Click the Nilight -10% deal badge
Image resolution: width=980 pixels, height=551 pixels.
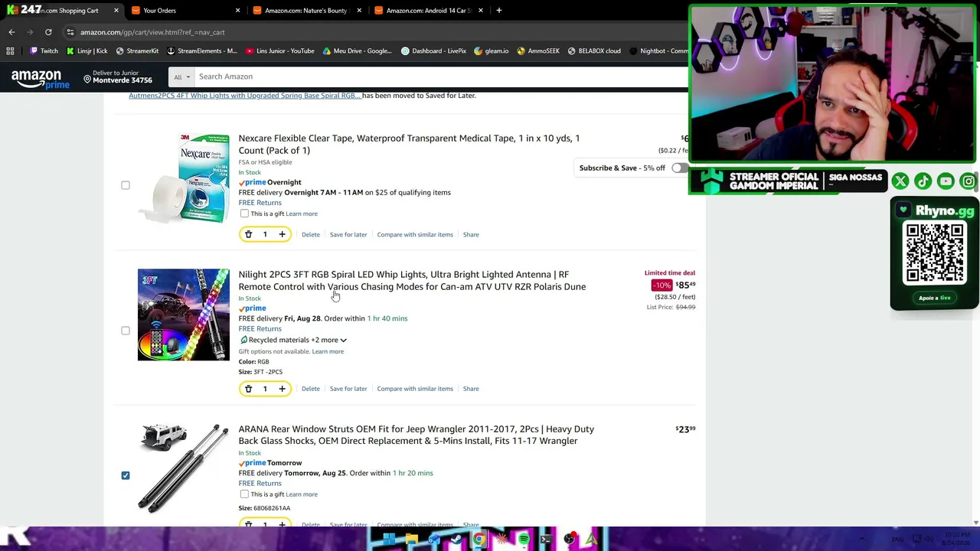point(661,285)
